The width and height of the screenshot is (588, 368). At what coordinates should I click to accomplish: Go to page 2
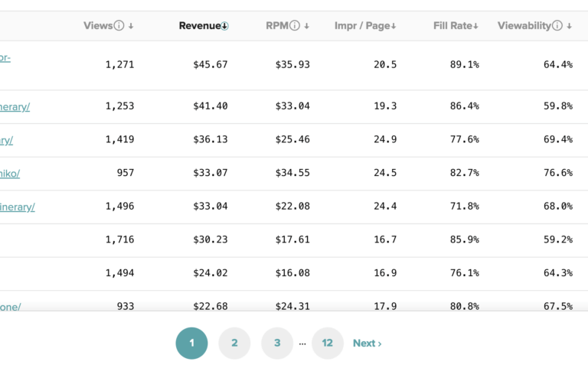234,343
